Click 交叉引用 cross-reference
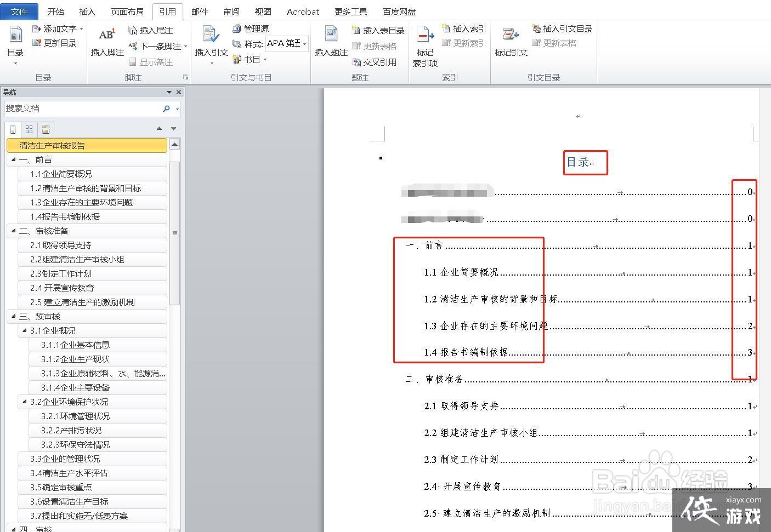This screenshot has height=532, width=771. coord(374,62)
